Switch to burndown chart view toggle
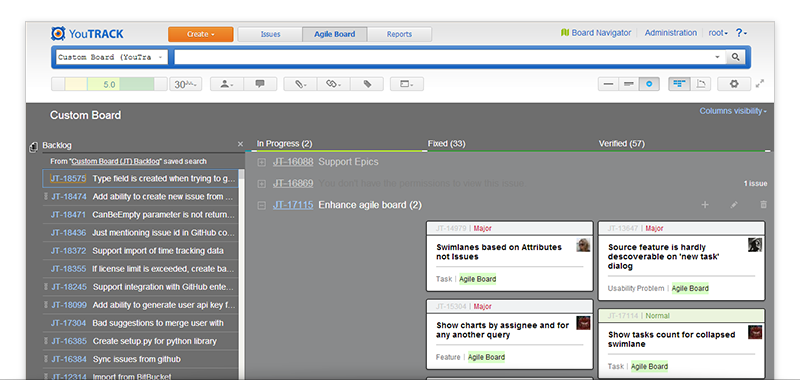Screen dimensions: 800x380 (x=701, y=84)
